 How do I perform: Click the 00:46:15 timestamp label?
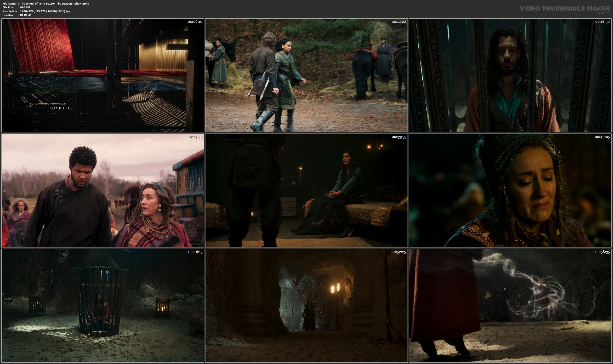coord(195,252)
